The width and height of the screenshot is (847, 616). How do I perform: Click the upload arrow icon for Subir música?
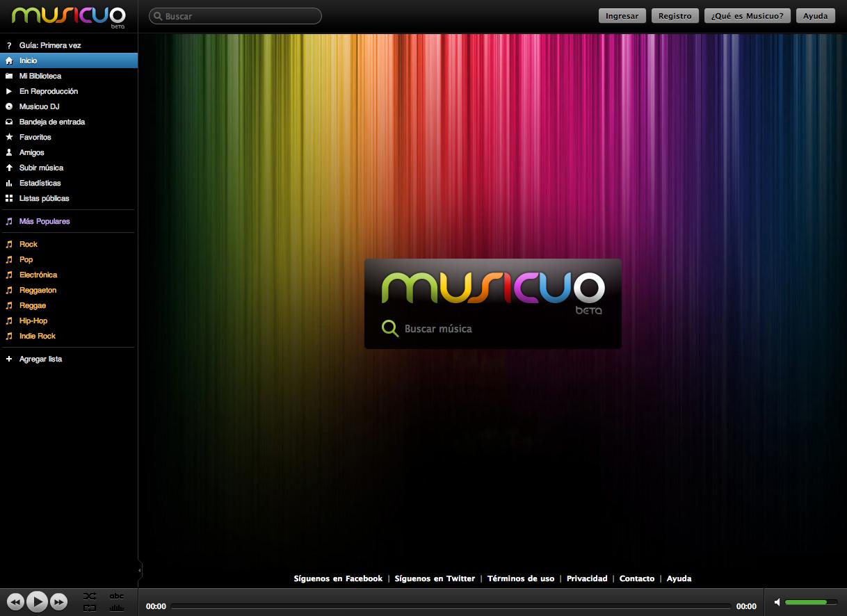(9, 168)
